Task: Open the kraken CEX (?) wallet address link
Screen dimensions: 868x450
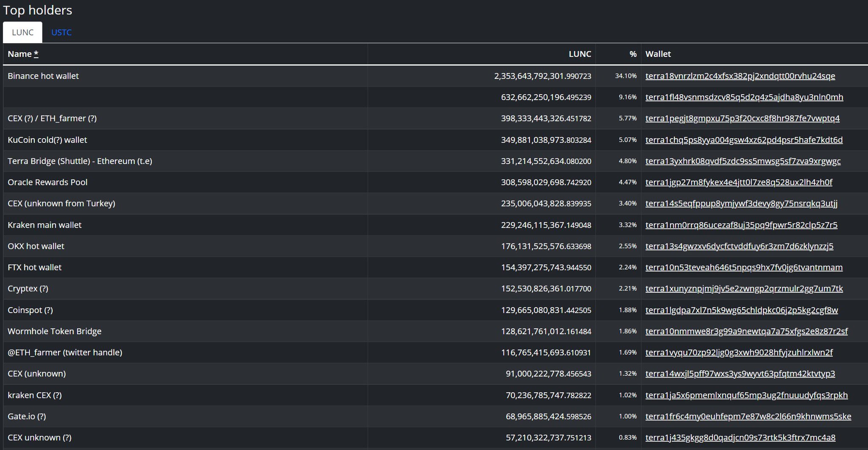Action: pyautogui.click(x=746, y=395)
